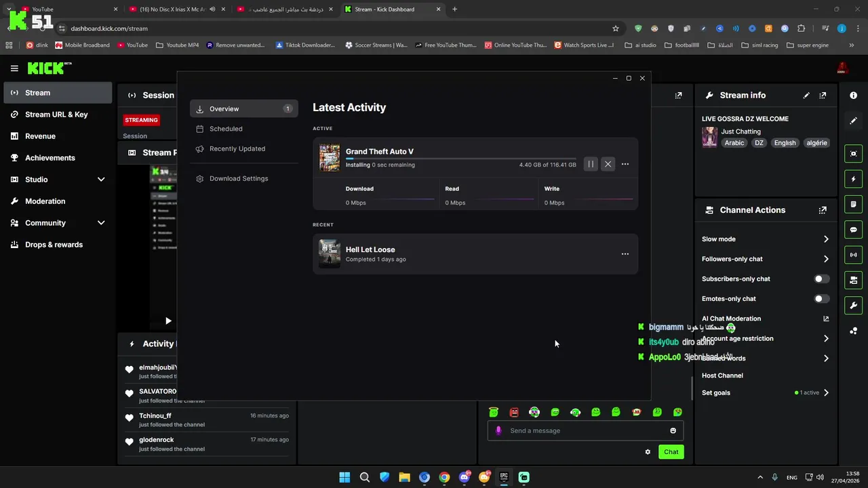Expand the Community menu chevron
The width and height of the screenshot is (868, 488).
101,223
